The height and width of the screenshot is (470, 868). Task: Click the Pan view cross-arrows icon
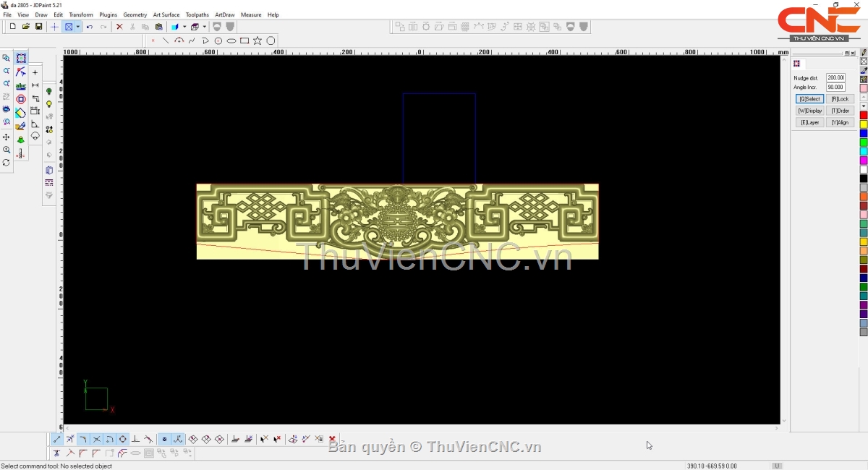tap(7, 137)
